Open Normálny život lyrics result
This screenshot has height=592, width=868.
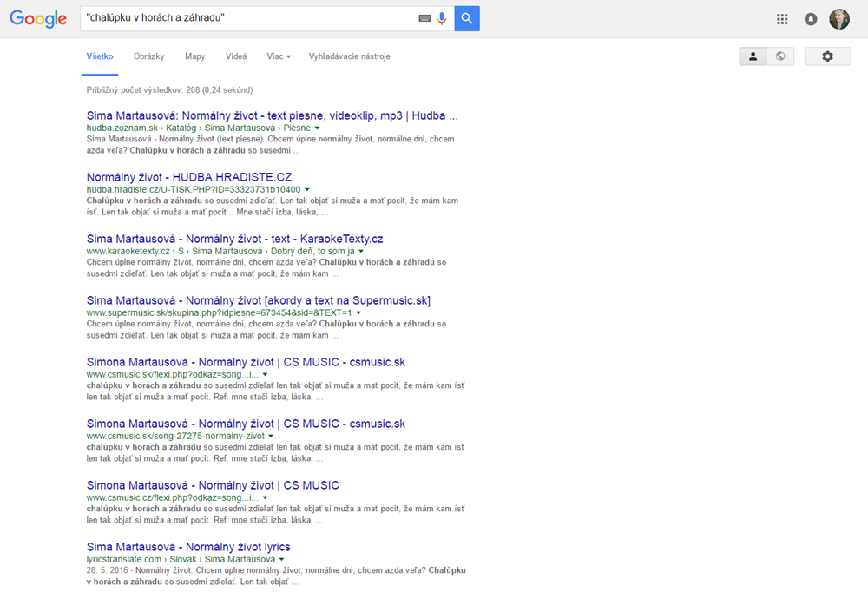(188, 547)
